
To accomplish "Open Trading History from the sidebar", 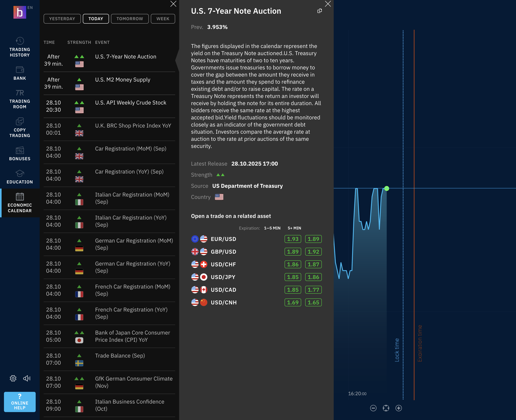I will click(20, 47).
